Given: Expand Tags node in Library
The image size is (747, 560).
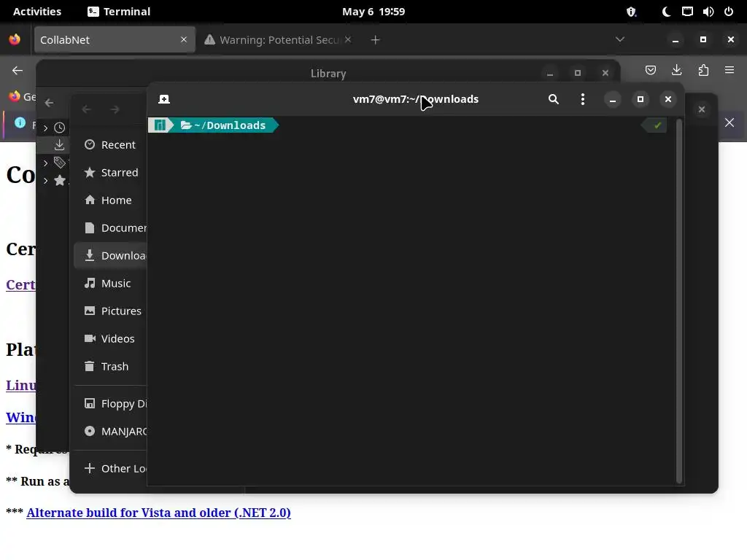Looking at the screenshot, I should 45,163.
